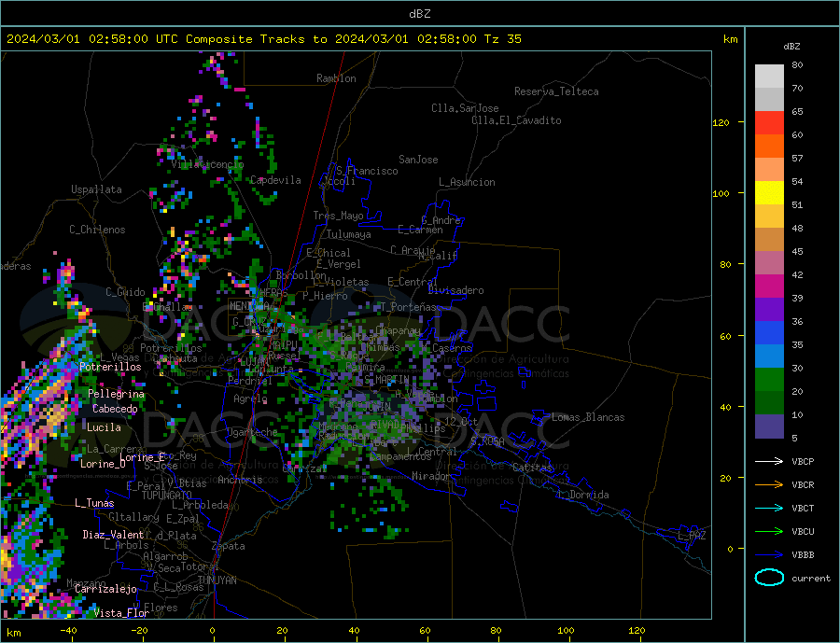Click the TUNUYAN map label

click(x=217, y=580)
